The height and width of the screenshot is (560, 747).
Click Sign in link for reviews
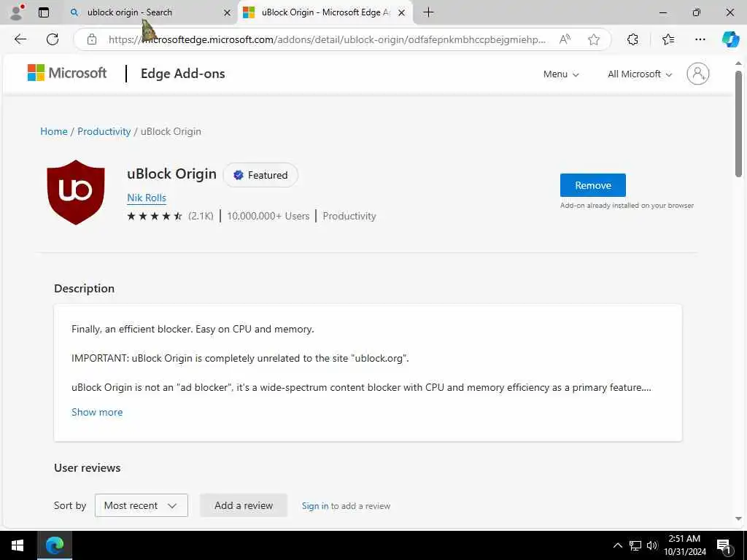click(315, 506)
